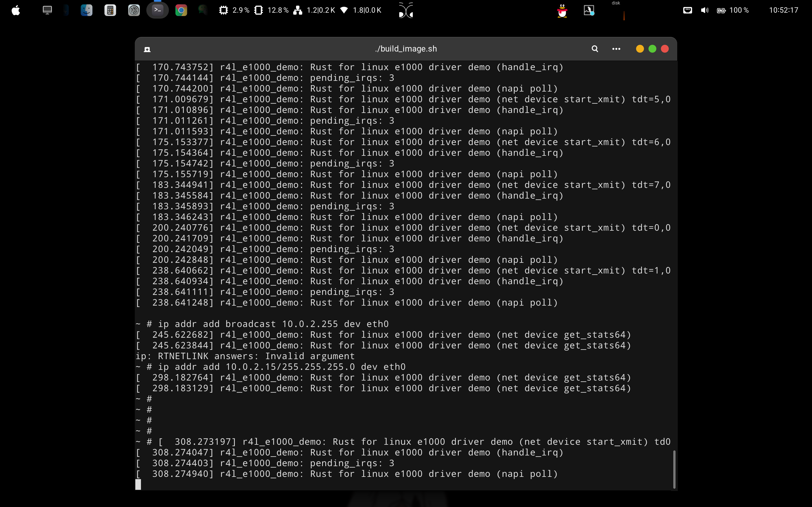Click the yellow minimize window button
Image resolution: width=812 pixels, height=507 pixels.
(x=639, y=49)
